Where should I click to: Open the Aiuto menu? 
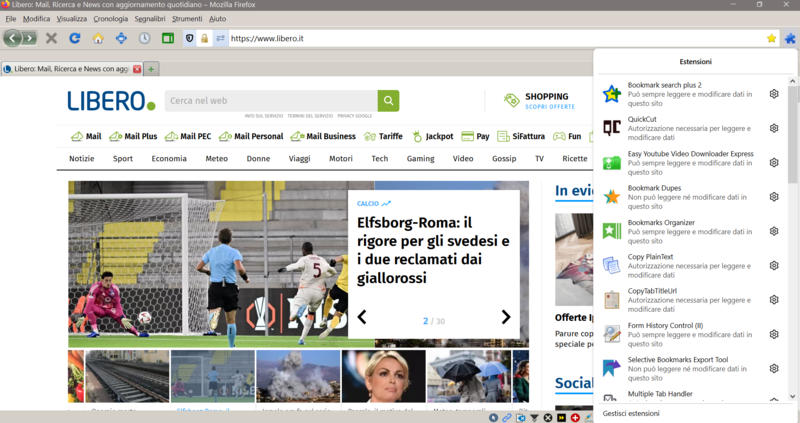217,19
